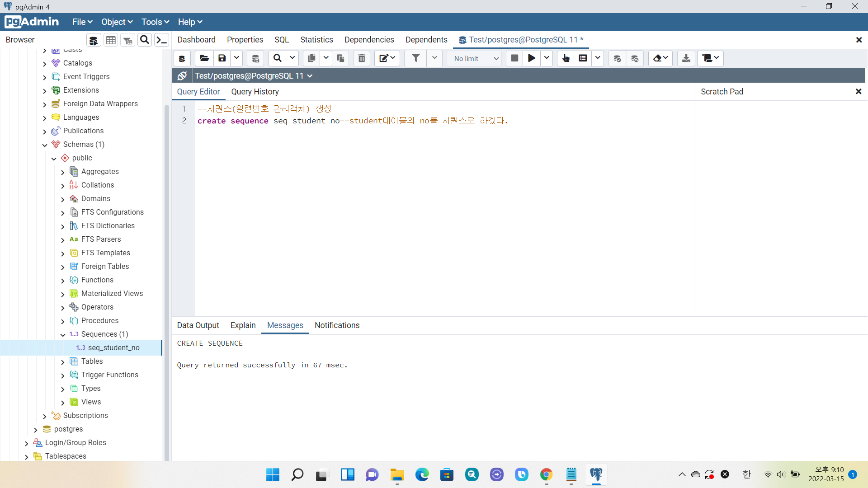Open the execute options dropdown arrow
868x488 pixels.
[x=547, y=58]
